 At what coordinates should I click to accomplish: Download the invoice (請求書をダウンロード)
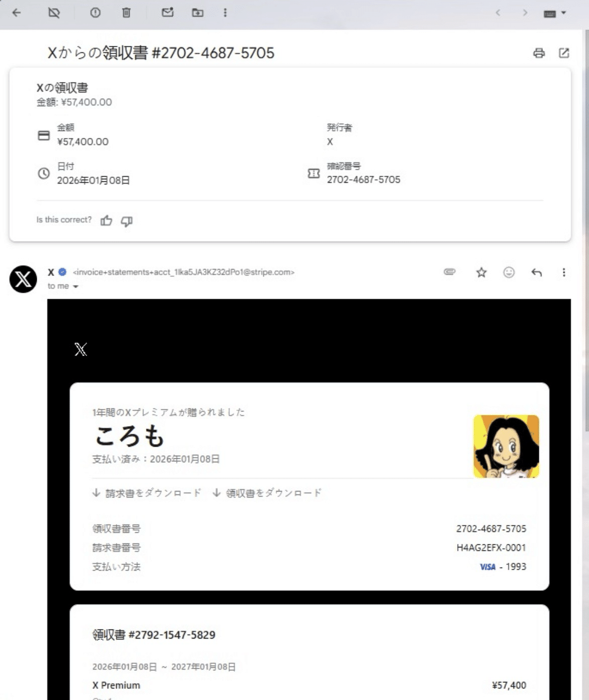146,493
